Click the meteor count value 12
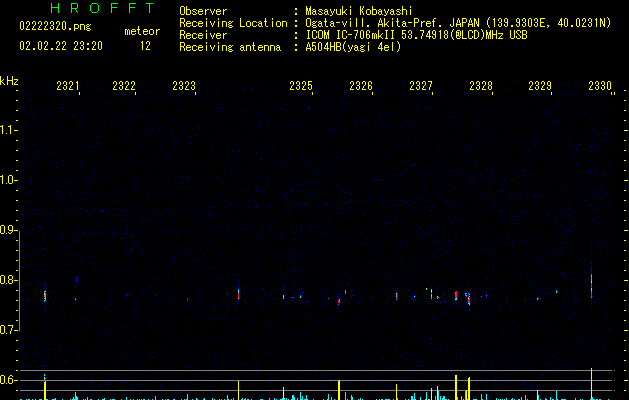629x400 pixels. tap(145, 46)
